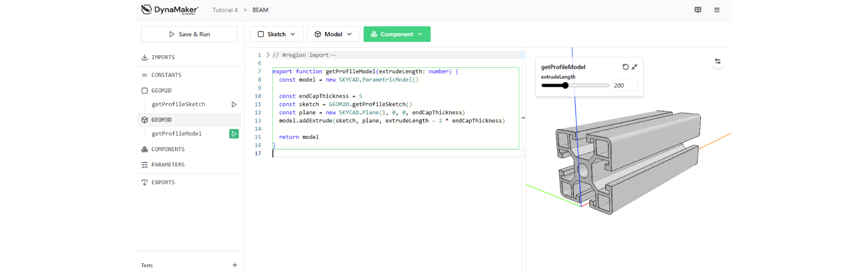868x271 pixels.
Task: Expand the Sketch dropdown
Action: click(276, 34)
